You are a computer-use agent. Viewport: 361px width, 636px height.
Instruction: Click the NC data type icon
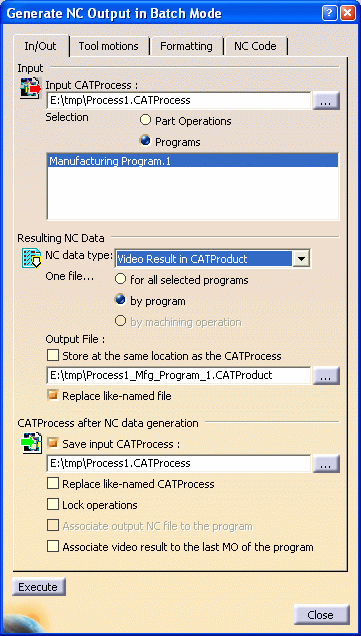(x=32, y=258)
